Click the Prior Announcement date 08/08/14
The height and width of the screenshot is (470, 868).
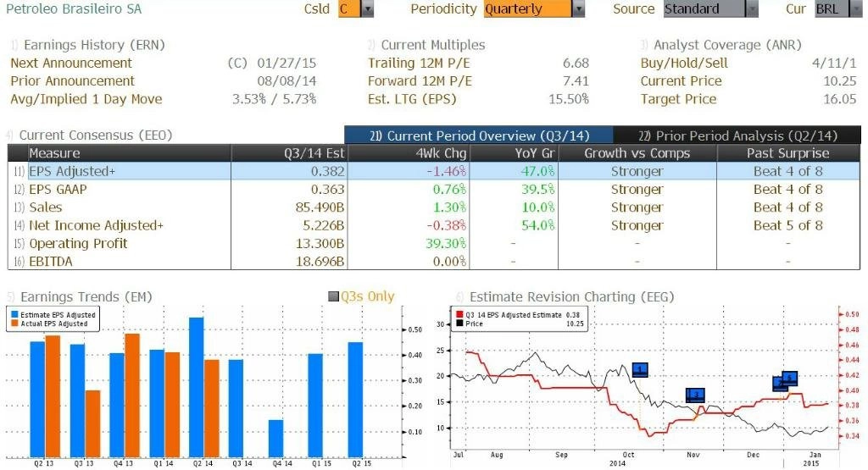coord(287,81)
